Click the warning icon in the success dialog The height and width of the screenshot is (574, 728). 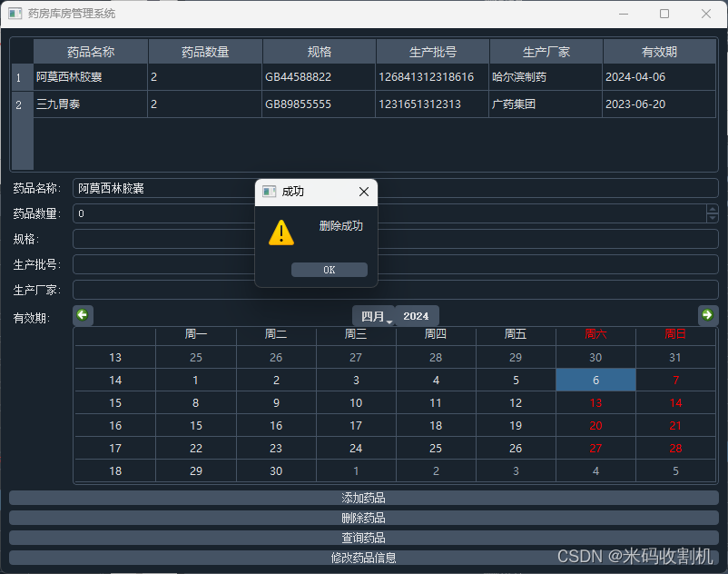(281, 233)
